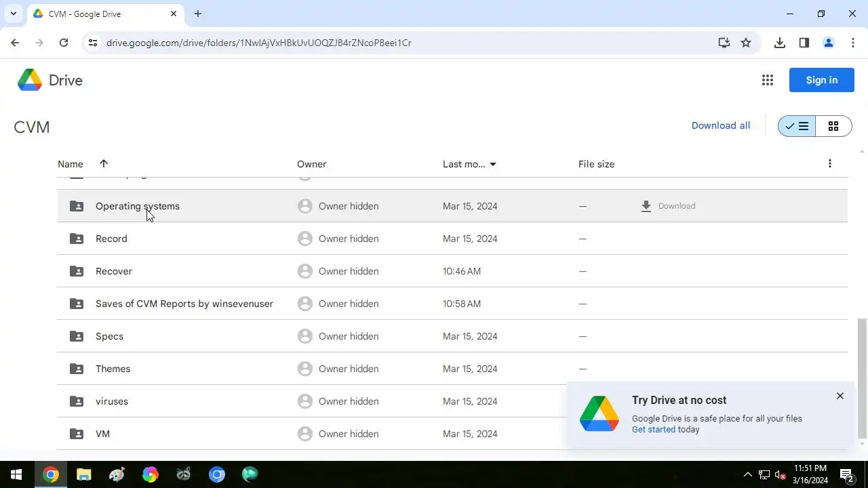Open the Record folder
Viewport: 868px width, 488px height.
click(111, 239)
